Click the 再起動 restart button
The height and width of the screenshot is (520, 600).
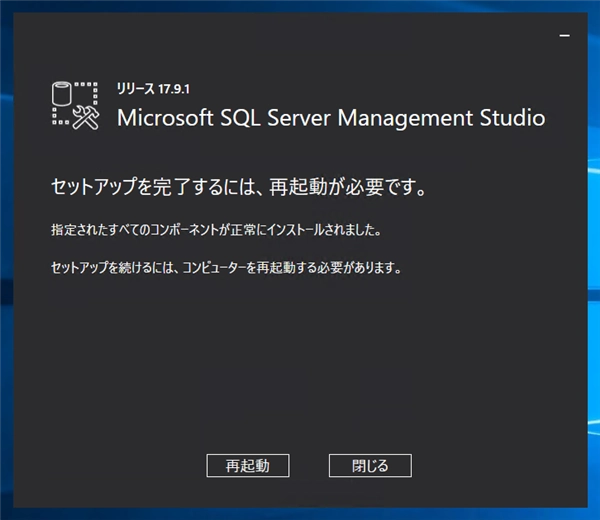[248, 466]
